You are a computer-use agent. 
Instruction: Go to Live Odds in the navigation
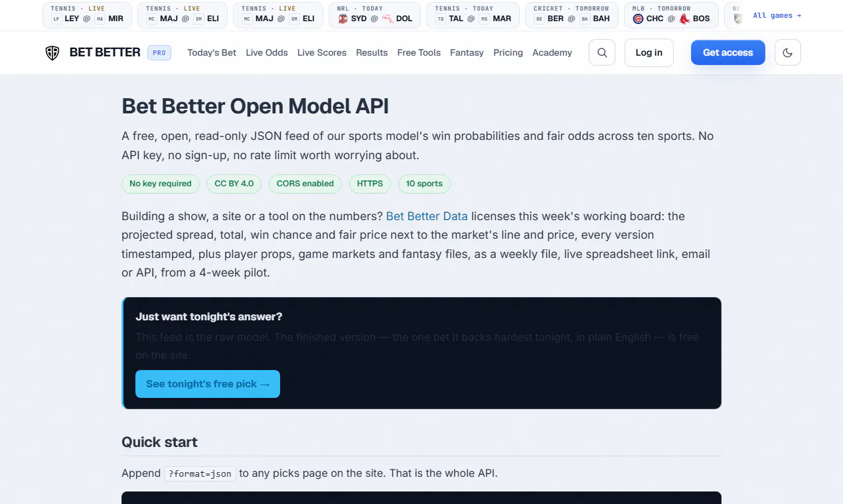pyautogui.click(x=267, y=52)
